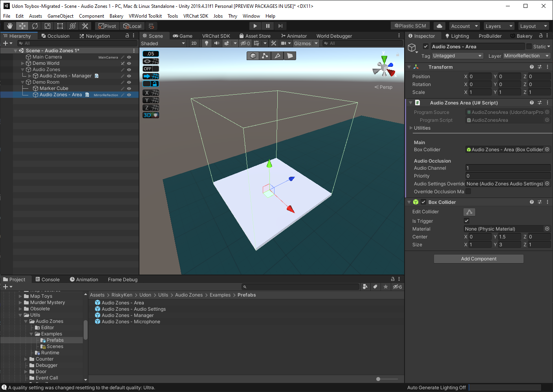Screen dimensions: 553x392
Task: Click the Center Y value field
Action: tap(509, 237)
